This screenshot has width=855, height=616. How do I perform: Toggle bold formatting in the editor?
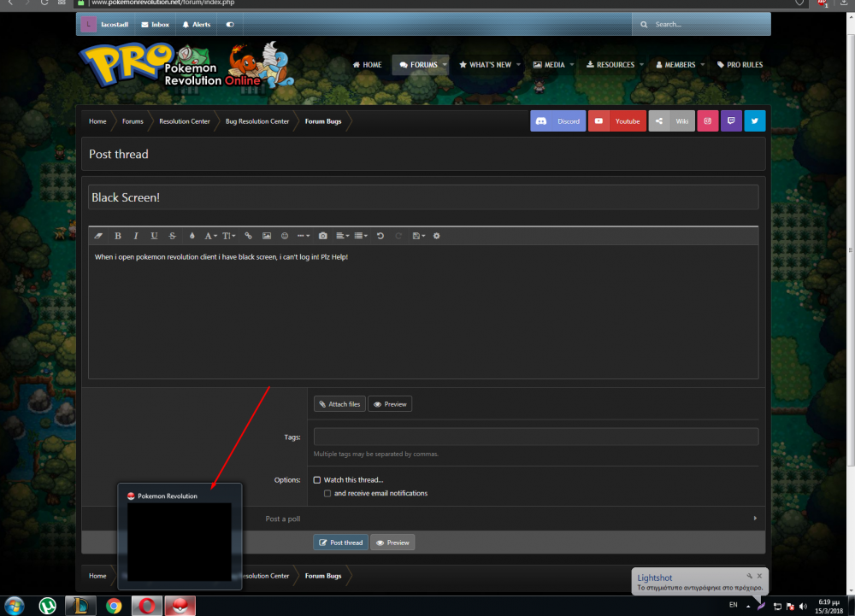click(x=118, y=236)
